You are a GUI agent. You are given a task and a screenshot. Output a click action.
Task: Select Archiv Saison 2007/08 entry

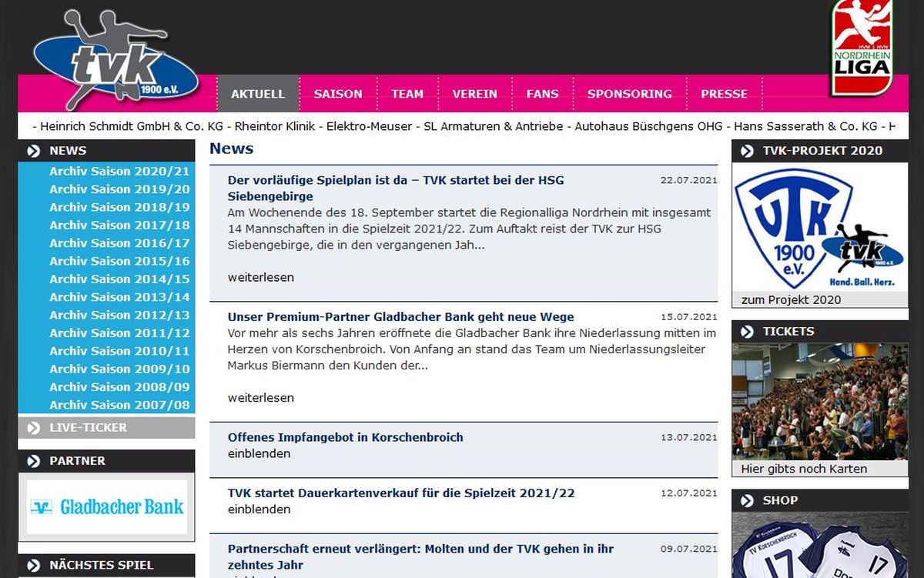tap(119, 405)
